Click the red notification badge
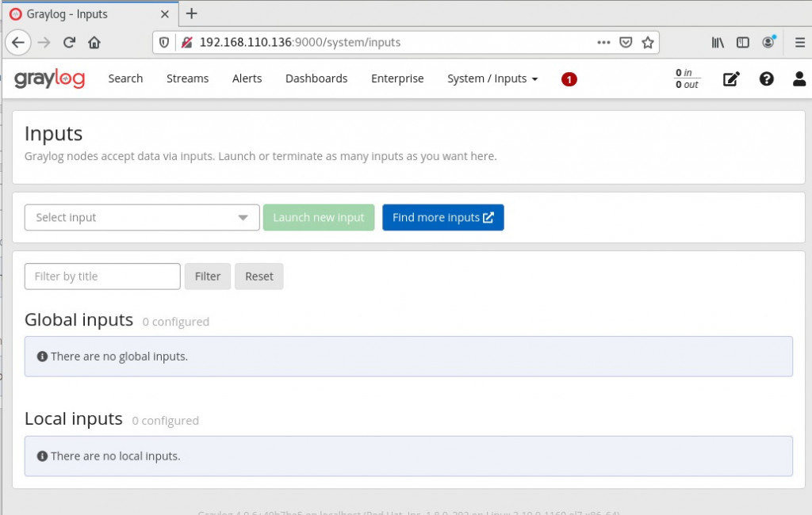Viewport: 812px width, 515px height. click(x=569, y=79)
